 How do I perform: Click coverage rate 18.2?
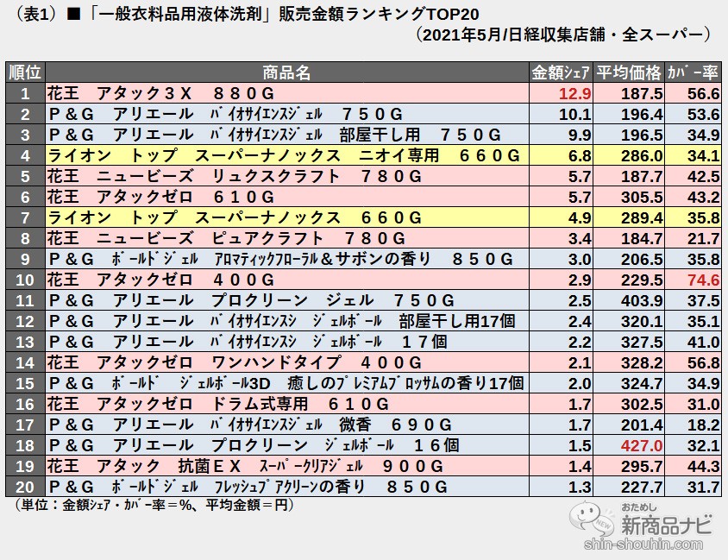point(703,425)
